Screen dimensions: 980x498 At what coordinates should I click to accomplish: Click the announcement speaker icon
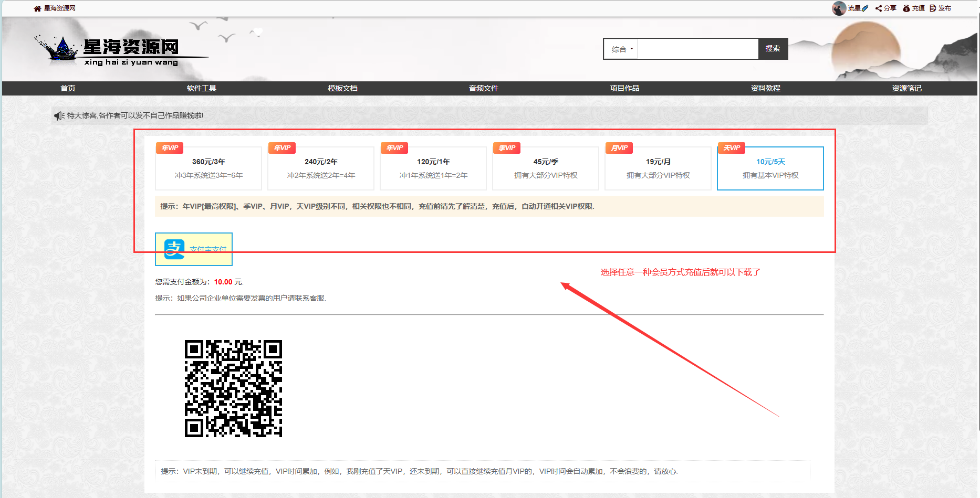[x=59, y=115]
